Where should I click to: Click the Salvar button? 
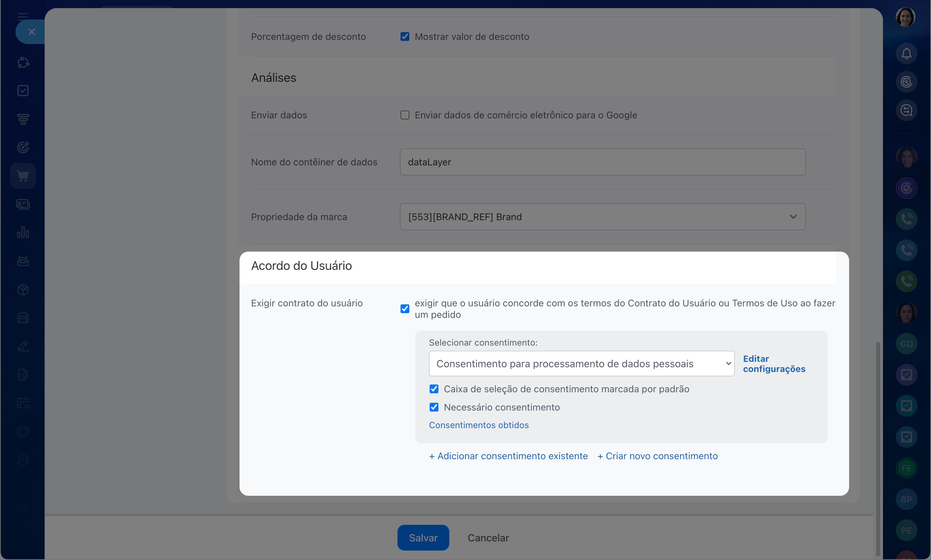click(x=423, y=538)
